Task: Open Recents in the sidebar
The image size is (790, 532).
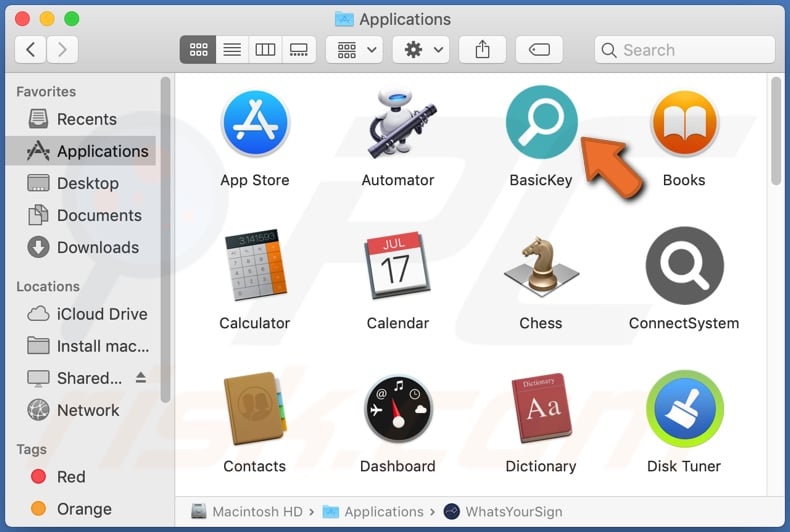Action: click(81, 119)
